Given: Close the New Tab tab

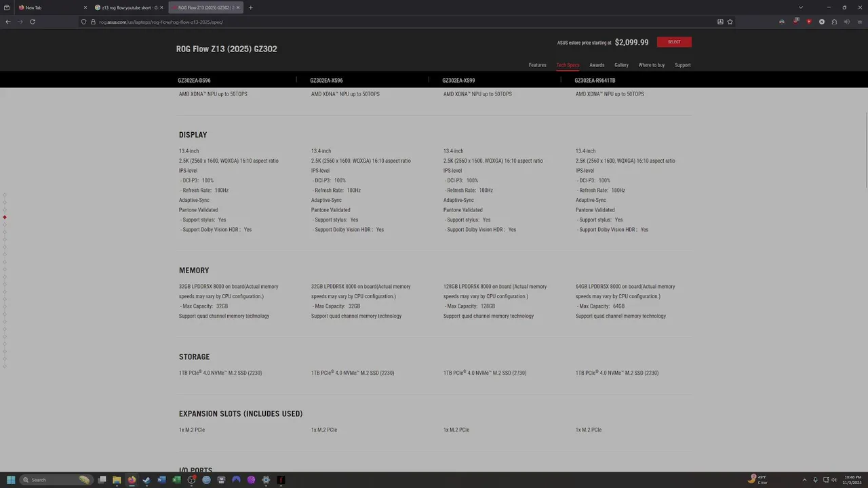Looking at the screenshot, I should pos(85,7).
